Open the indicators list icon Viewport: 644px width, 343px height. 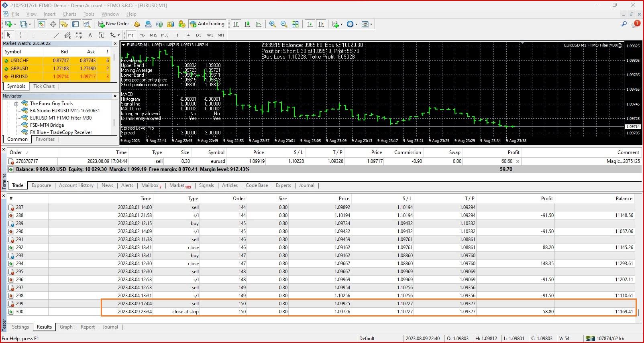(336, 24)
